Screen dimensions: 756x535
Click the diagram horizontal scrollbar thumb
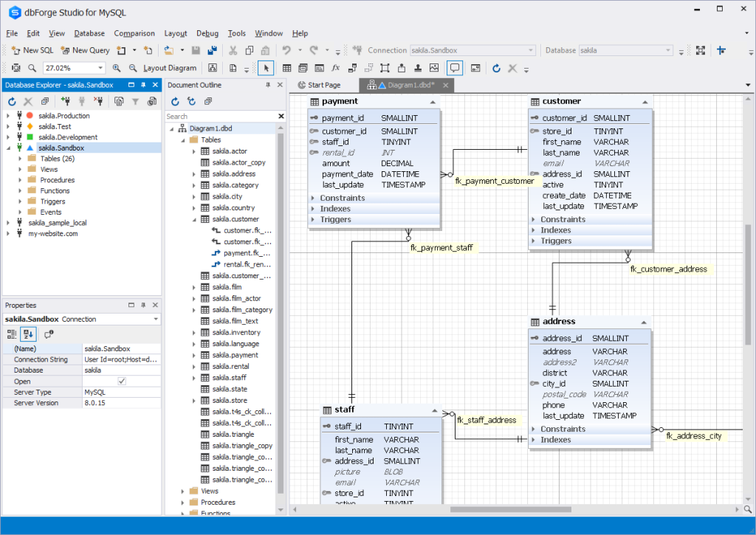511,509
